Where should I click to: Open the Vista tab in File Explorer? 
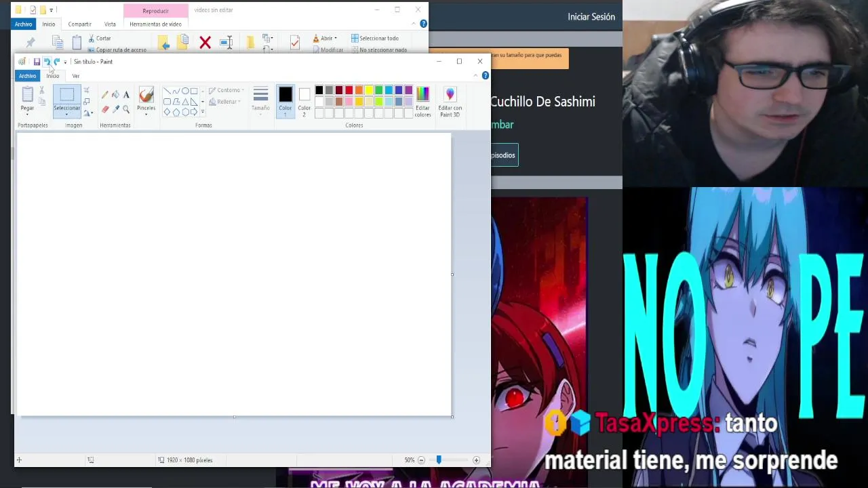click(110, 24)
